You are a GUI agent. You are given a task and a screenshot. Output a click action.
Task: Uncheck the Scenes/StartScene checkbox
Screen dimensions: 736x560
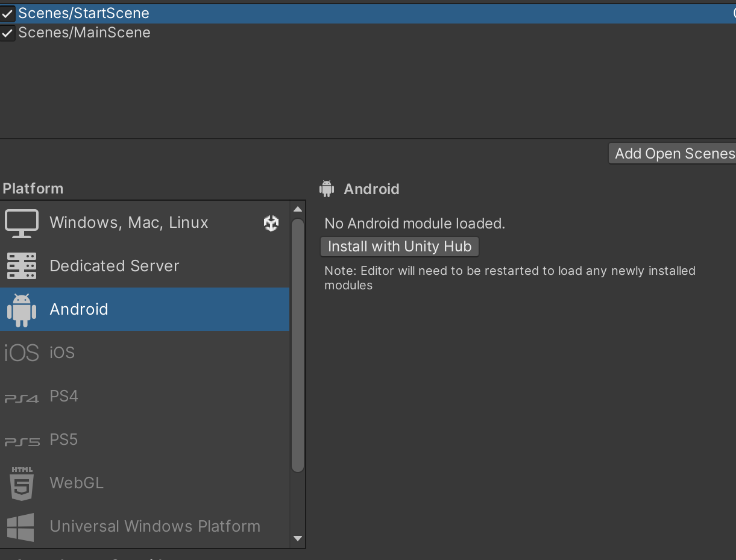coord(7,13)
